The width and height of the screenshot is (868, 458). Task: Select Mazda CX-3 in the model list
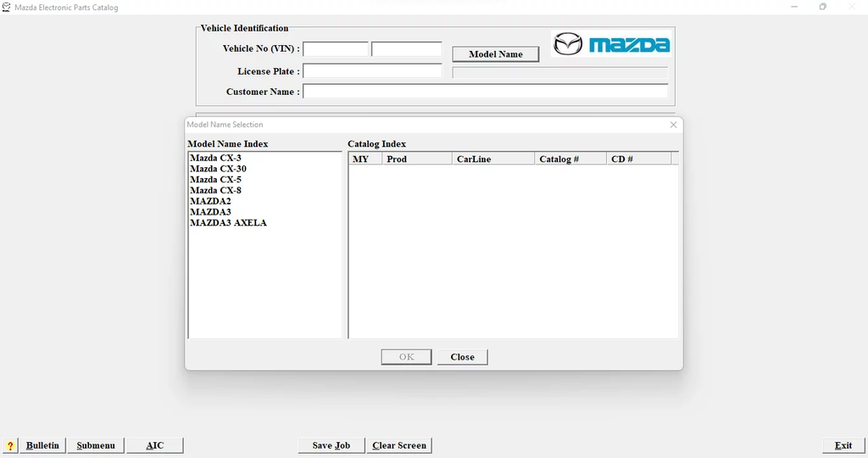point(215,158)
